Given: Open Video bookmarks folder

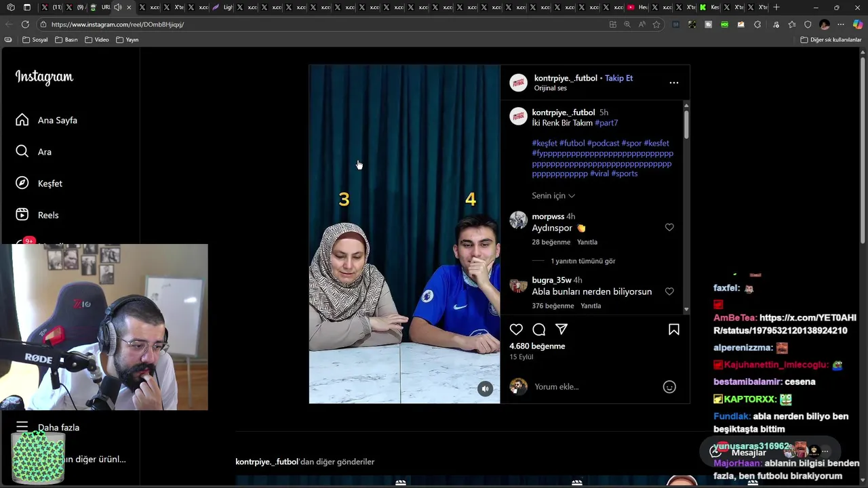Looking at the screenshot, I should coord(97,40).
